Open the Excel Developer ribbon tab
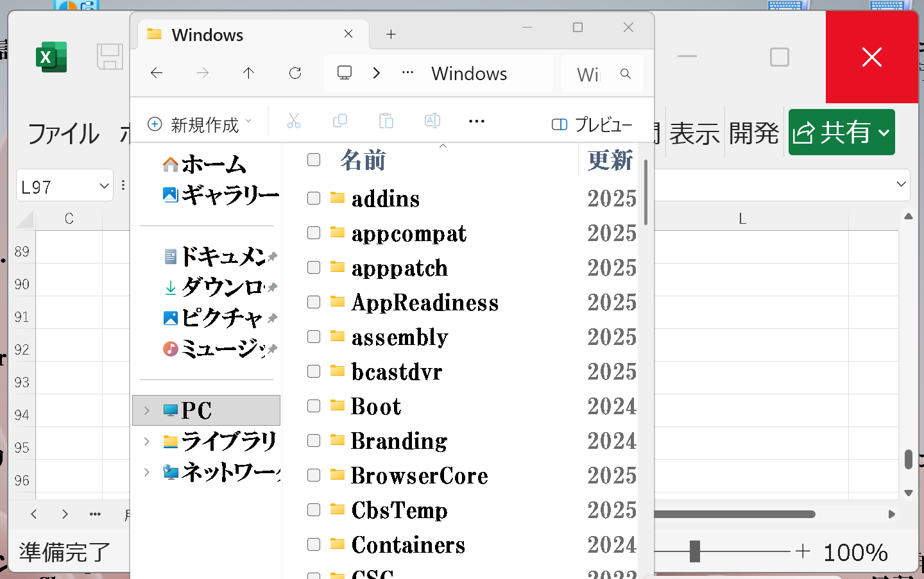This screenshot has height=579, width=924. [x=754, y=133]
